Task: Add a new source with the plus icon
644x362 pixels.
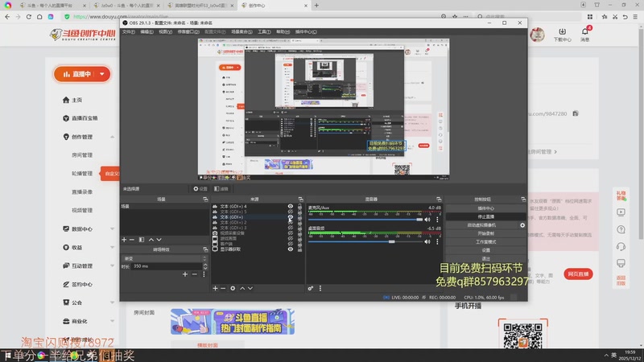Action: point(215,289)
